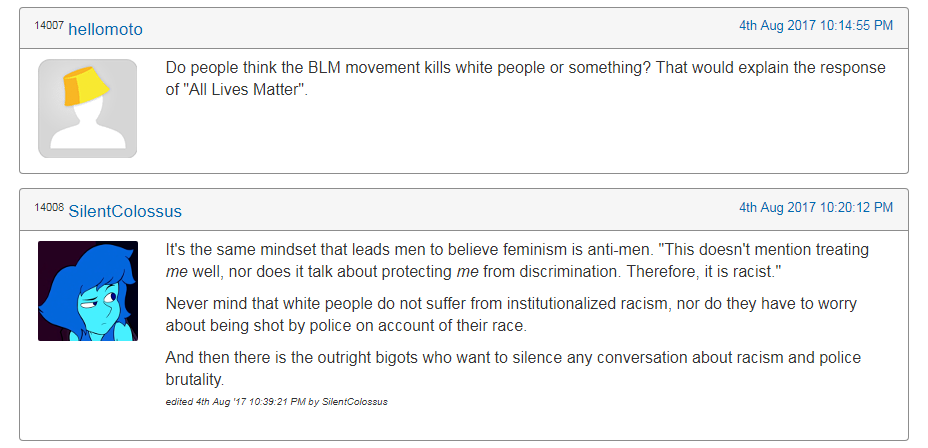Click the yellow bucket hat on avatar
This screenshot has width=928, height=448.
(85, 87)
